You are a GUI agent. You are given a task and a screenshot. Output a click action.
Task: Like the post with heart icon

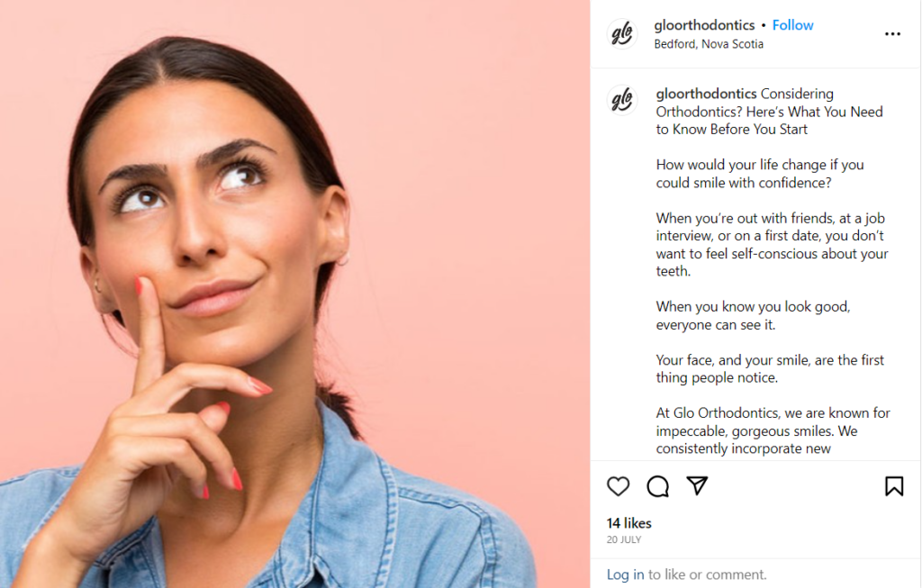point(618,486)
